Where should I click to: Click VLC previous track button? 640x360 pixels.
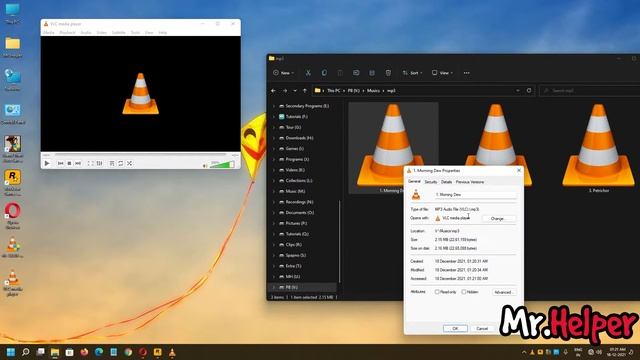click(60, 163)
